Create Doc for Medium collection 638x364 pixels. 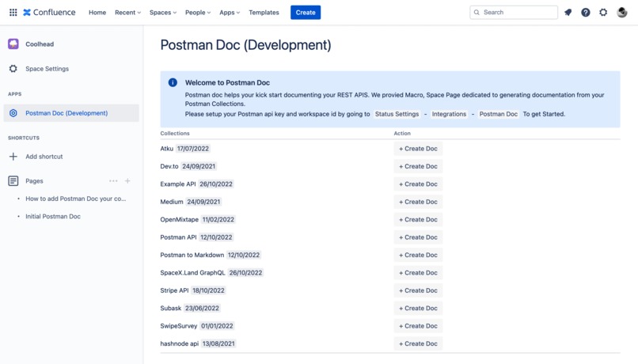pyautogui.click(x=418, y=202)
